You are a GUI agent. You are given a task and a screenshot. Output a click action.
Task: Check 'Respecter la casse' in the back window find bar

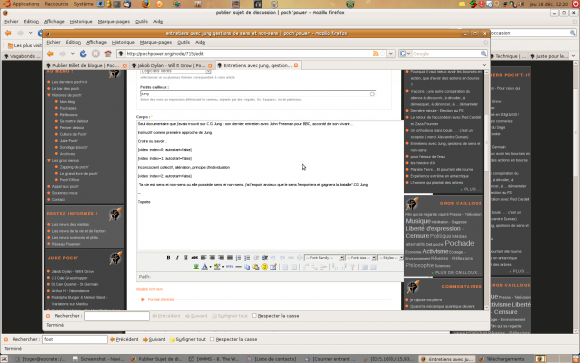[212, 339]
